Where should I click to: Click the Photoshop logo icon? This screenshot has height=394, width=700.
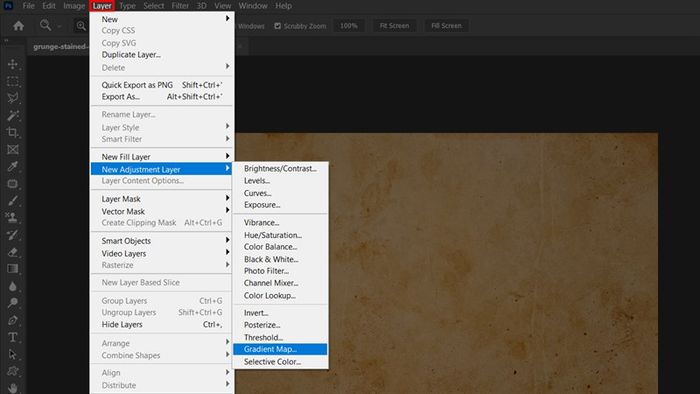pos(8,6)
